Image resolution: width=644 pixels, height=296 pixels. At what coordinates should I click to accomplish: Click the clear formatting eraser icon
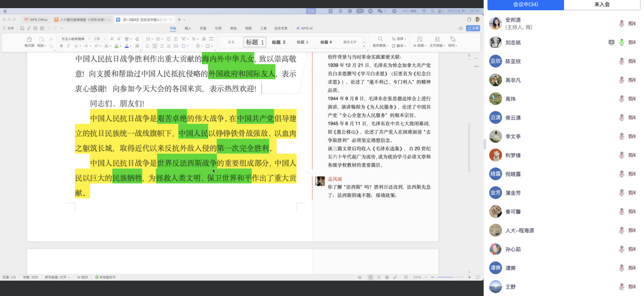pos(137,39)
